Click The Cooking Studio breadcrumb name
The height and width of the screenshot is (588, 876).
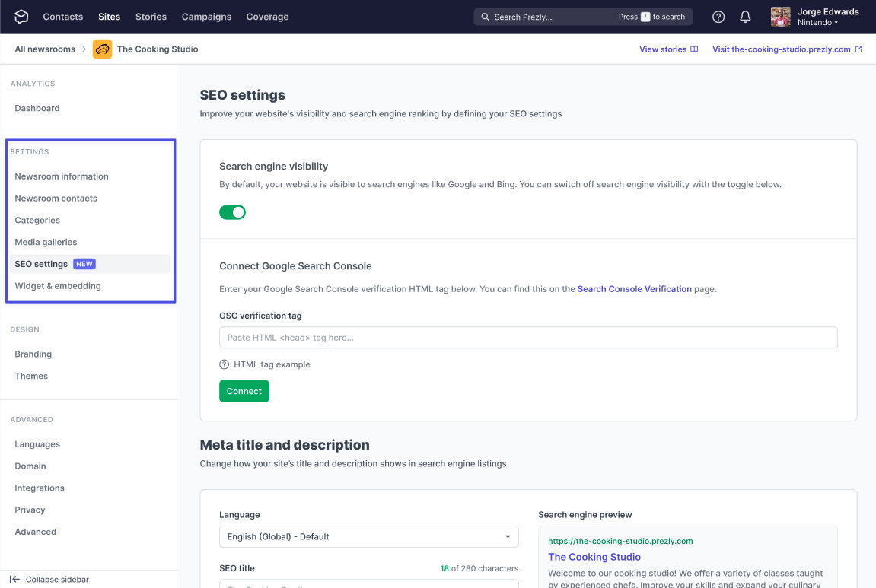click(x=158, y=49)
